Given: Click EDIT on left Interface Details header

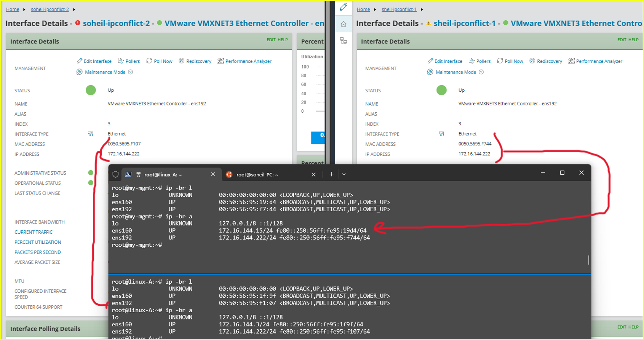Looking at the screenshot, I should tap(271, 40).
